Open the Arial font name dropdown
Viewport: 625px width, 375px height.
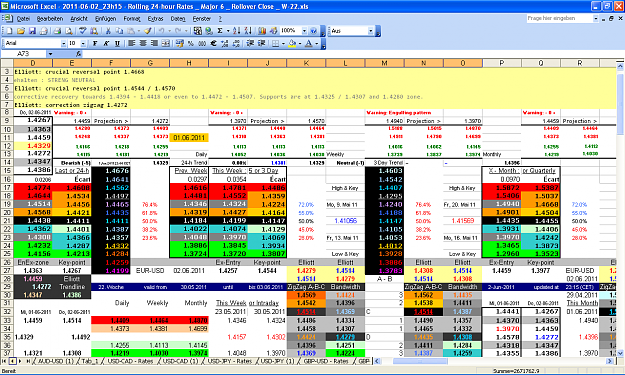pyautogui.click(x=63, y=43)
